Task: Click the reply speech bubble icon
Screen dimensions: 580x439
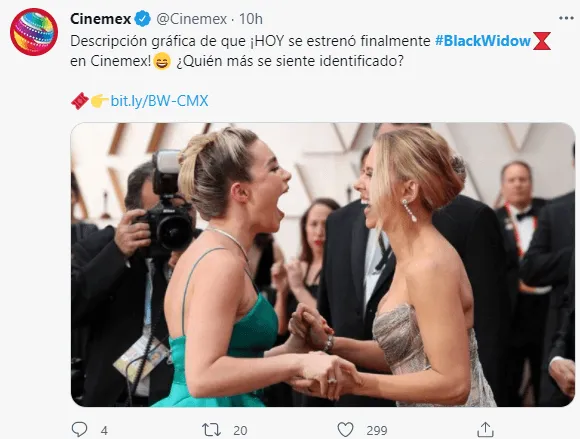Action: coord(79,430)
